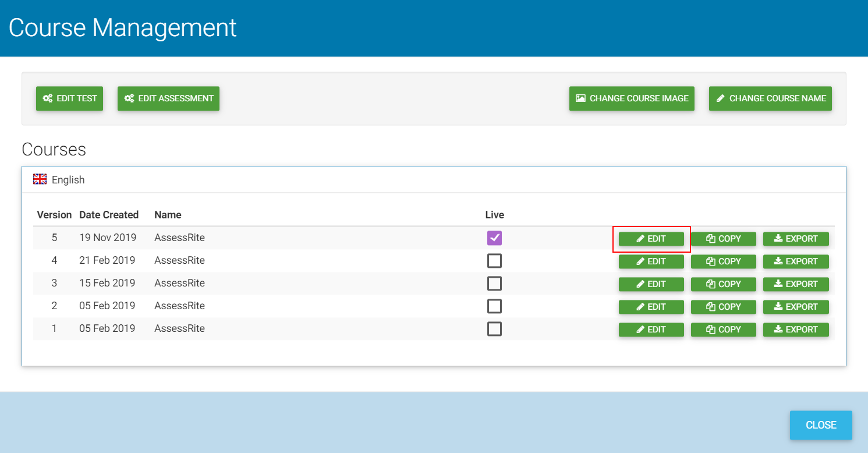Click Change Course Image button
868x453 pixels.
(x=632, y=98)
